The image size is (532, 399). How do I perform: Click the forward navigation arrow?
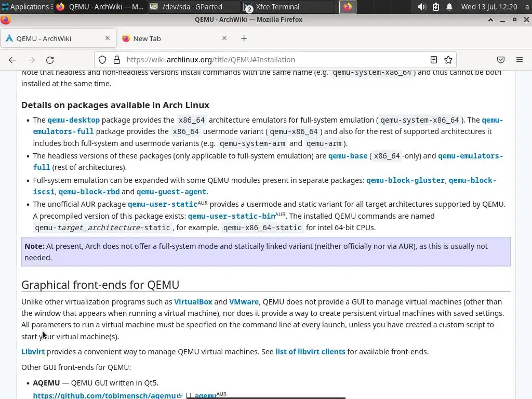[x=31, y=60]
